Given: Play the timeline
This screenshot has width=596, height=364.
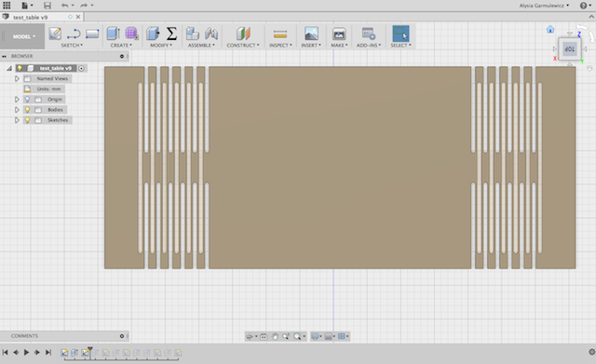Looking at the screenshot, I should tap(26, 352).
